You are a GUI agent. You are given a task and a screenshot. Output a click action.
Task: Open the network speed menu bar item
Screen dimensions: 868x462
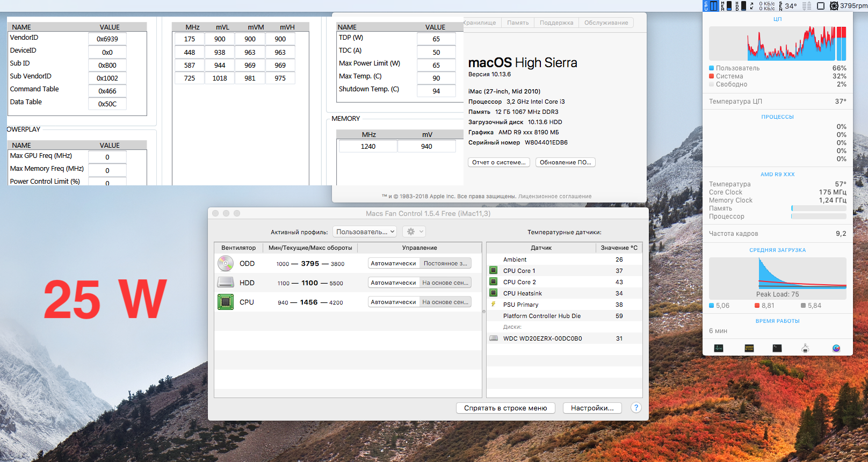(x=763, y=6)
